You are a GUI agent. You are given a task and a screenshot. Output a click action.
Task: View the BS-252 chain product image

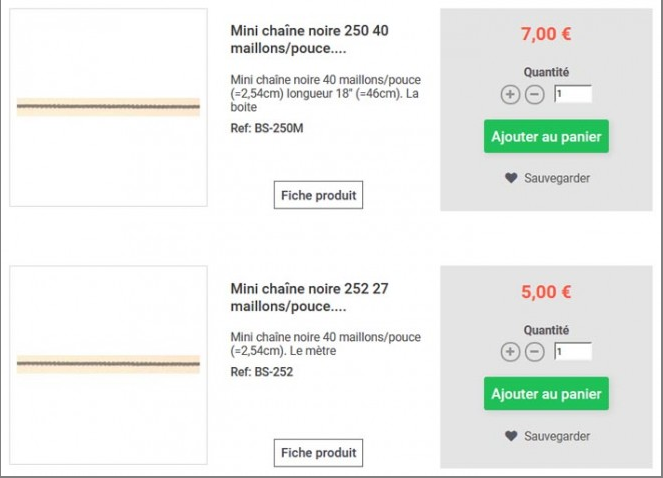(109, 365)
